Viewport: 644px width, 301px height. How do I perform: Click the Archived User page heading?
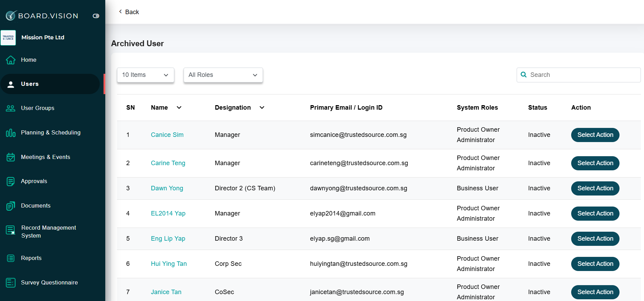pos(137,43)
